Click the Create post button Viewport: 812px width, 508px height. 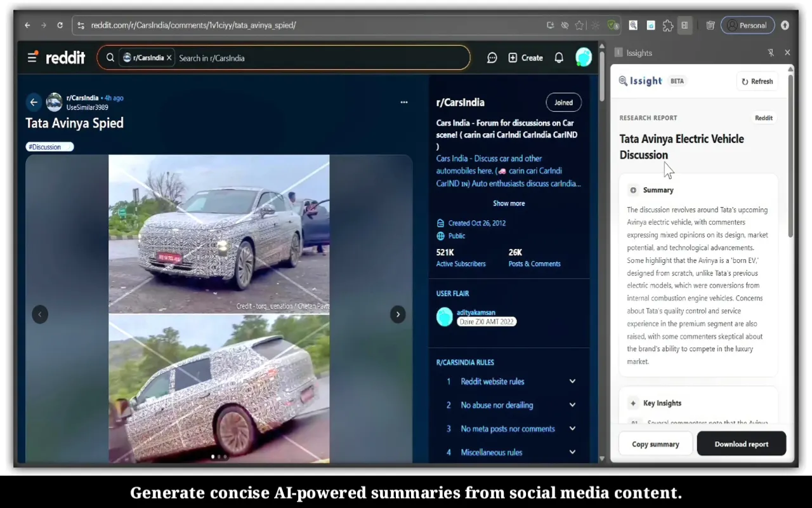tap(526, 58)
